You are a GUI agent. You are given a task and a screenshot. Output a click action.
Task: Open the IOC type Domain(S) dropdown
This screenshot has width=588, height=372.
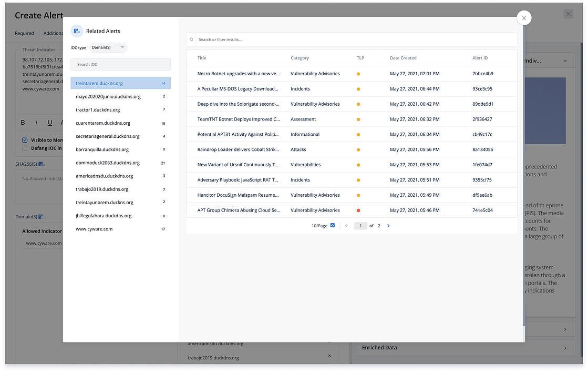[x=108, y=48]
